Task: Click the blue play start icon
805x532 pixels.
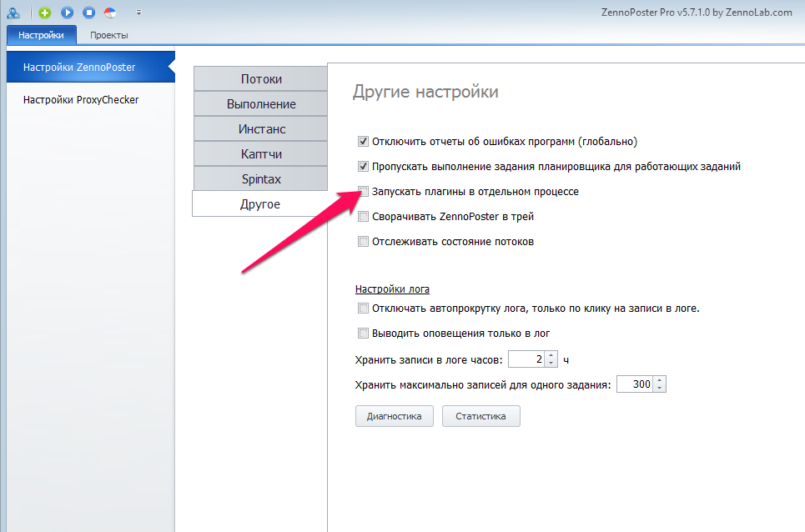Action: point(67,13)
